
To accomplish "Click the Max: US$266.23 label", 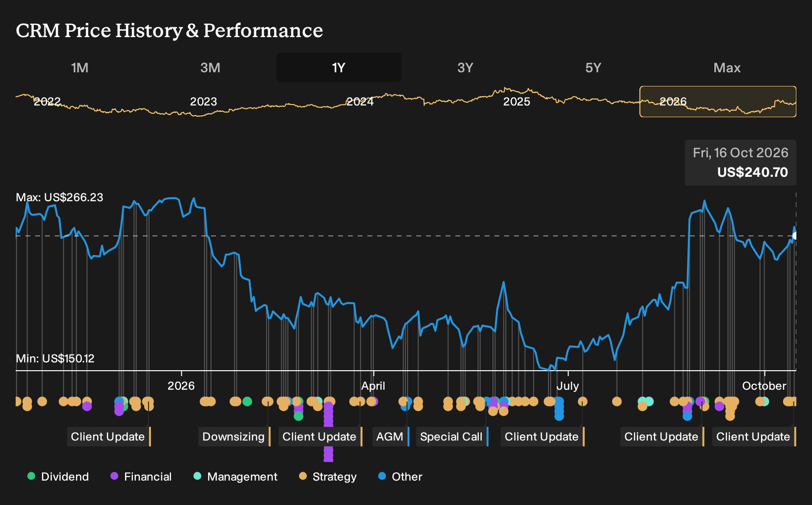I will tap(60, 197).
